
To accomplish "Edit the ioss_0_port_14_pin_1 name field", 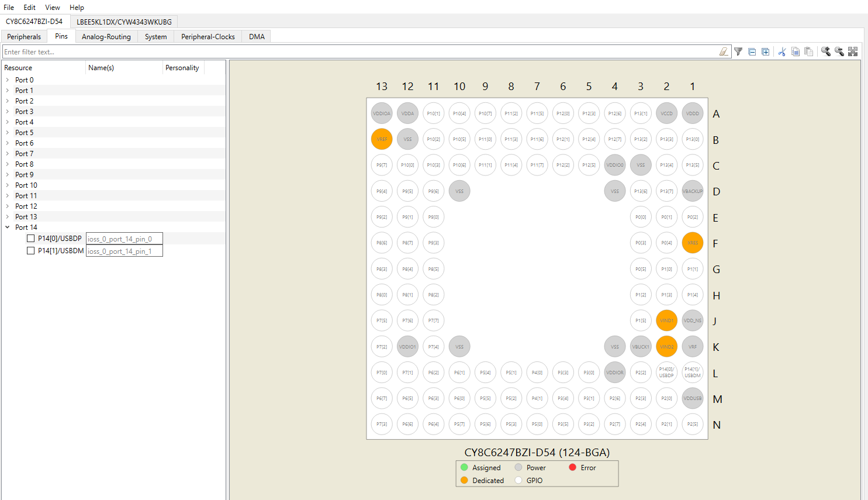I will 124,251.
